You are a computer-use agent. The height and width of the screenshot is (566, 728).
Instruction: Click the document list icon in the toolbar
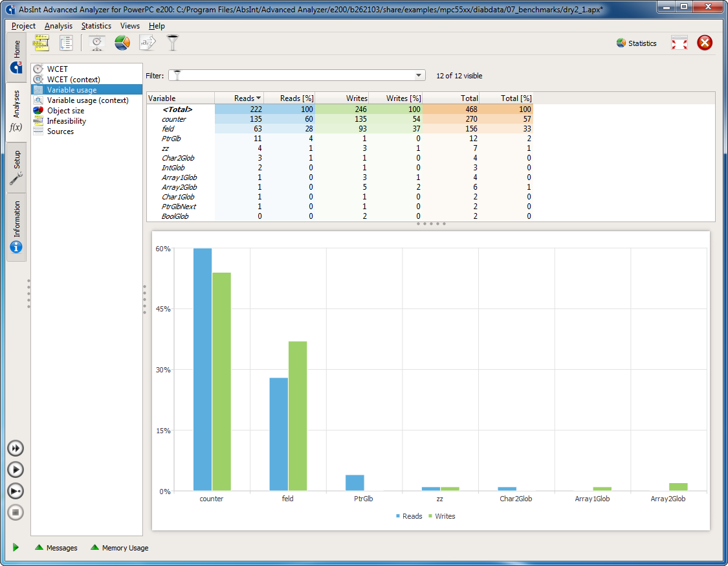pyautogui.click(x=67, y=43)
